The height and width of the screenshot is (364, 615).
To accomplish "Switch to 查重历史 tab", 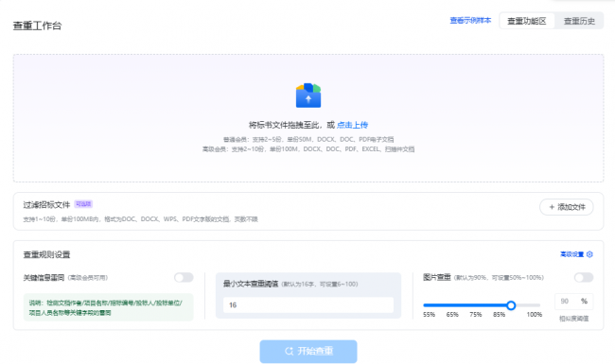I will 579,21.
